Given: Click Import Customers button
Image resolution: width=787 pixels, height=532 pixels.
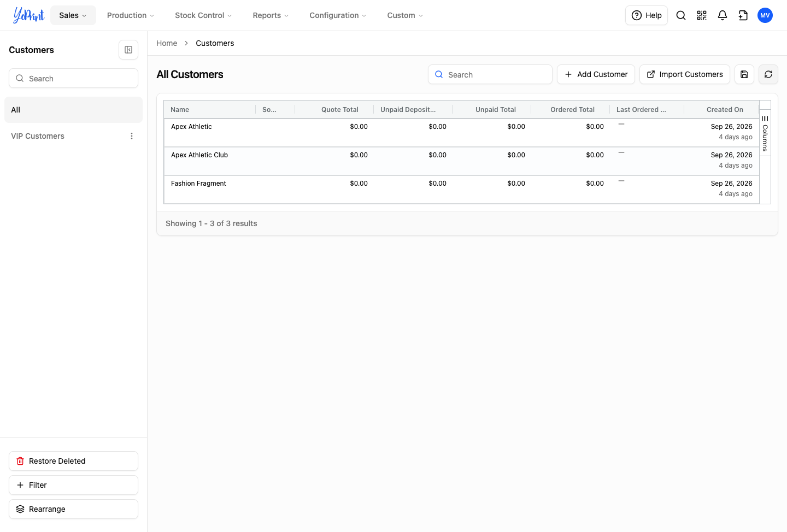Looking at the screenshot, I should pos(685,74).
